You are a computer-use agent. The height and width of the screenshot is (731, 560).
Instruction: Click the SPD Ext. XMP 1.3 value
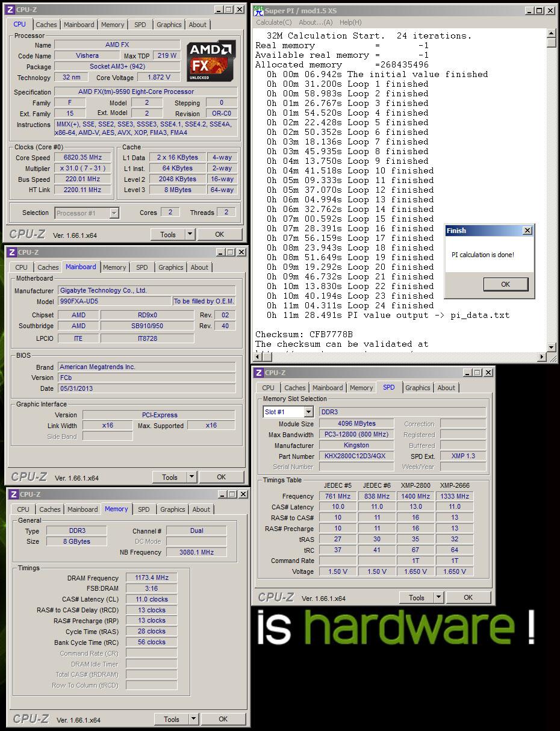point(463,456)
